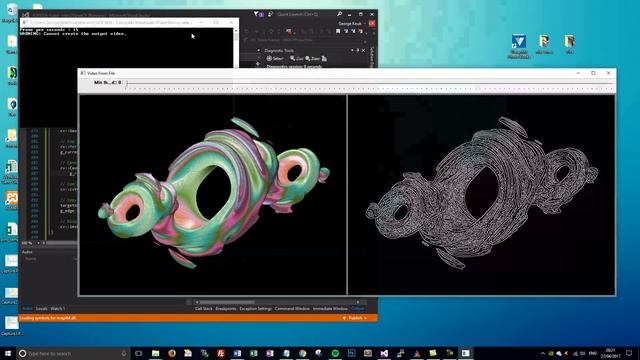Click the colored 3D render in Video From File
This screenshot has width=640, height=360.
213,195
